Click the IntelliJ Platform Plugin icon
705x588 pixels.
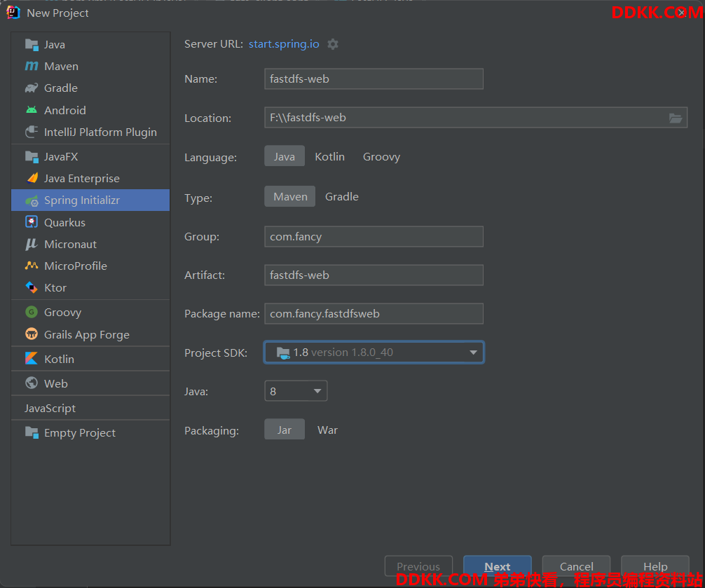(x=32, y=132)
